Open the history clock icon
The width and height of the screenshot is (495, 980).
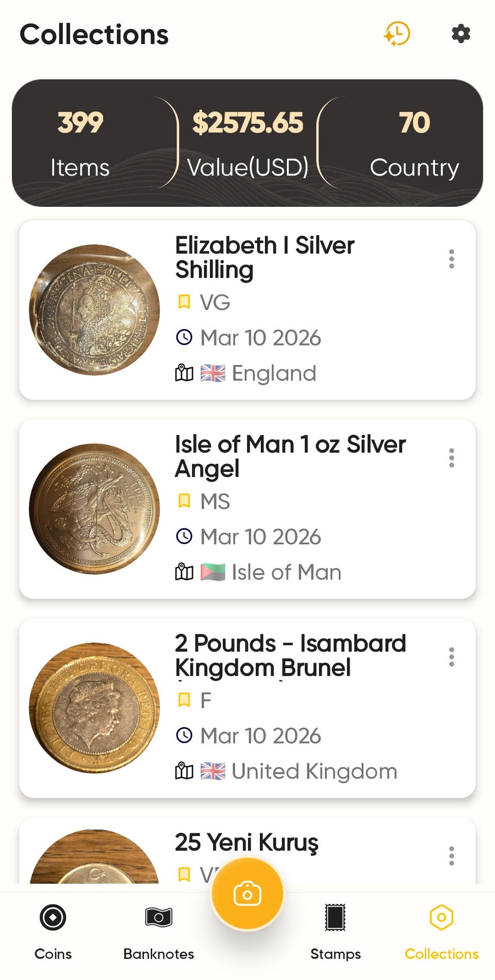click(397, 34)
